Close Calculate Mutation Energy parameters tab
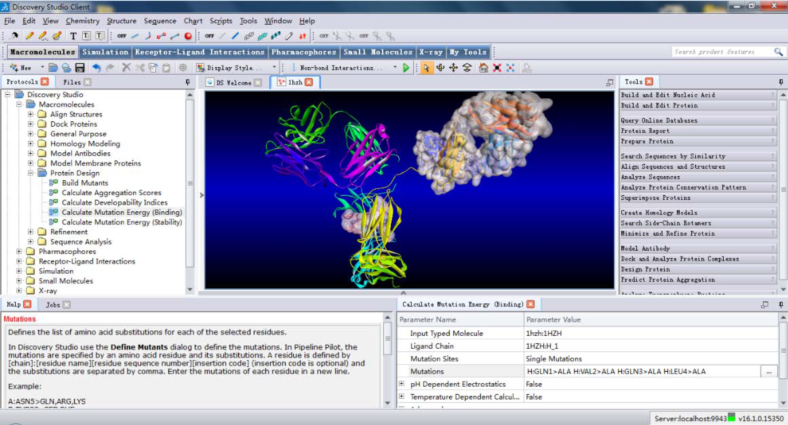Viewport: 788px width, 425px height. pos(531,304)
